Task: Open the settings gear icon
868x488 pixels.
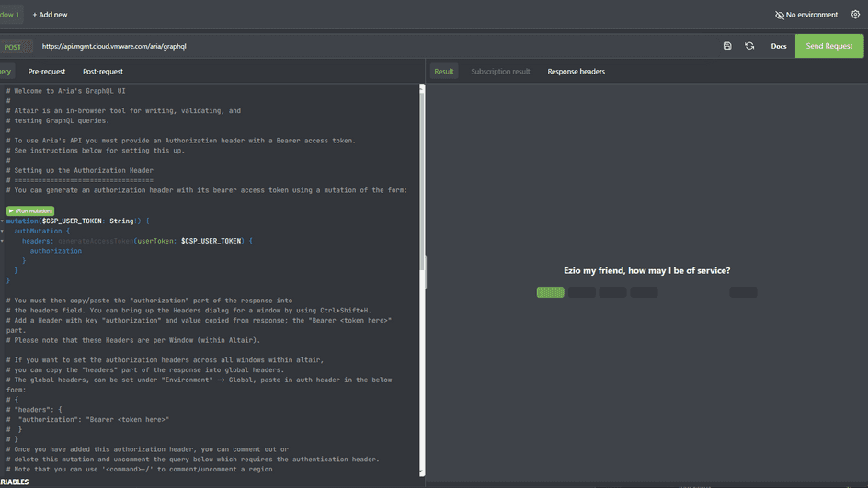Action: click(x=855, y=15)
